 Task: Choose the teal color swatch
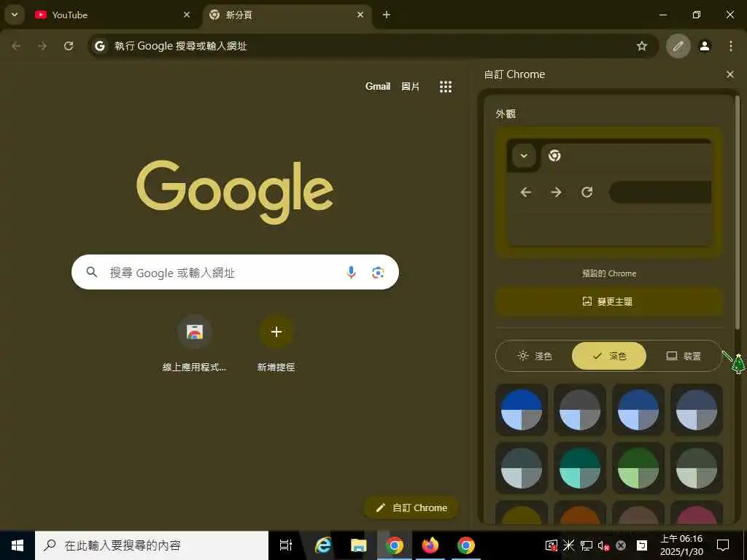point(580,468)
